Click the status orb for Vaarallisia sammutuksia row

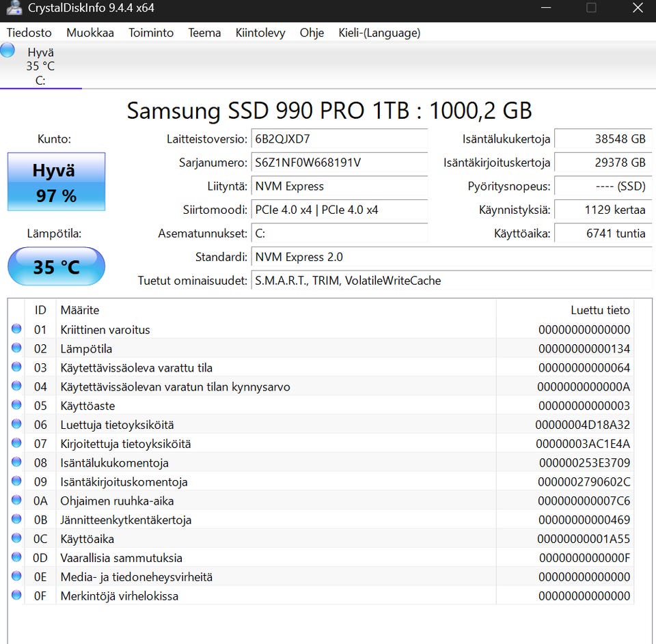point(16,558)
